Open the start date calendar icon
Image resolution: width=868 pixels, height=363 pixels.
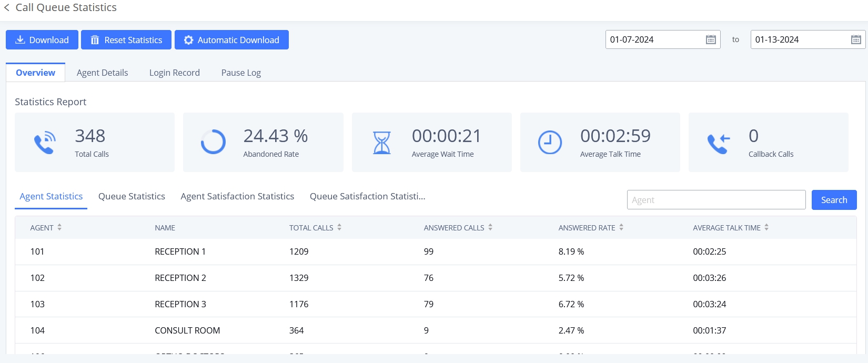(711, 40)
